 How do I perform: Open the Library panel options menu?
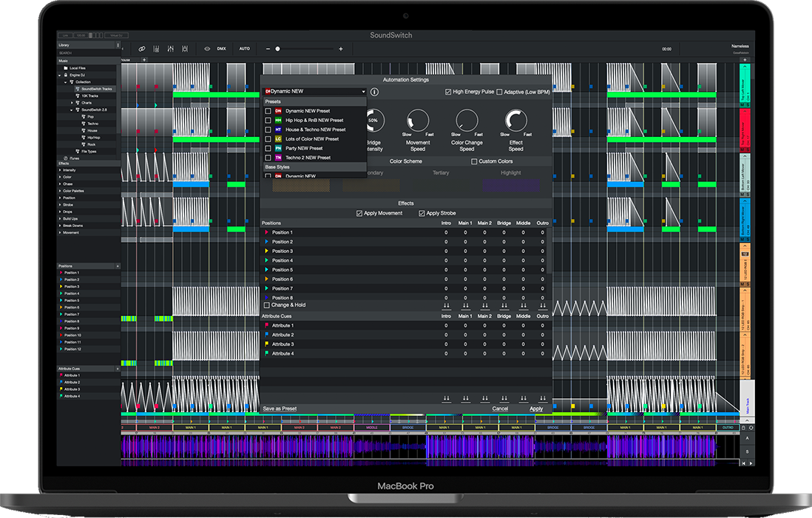point(118,45)
